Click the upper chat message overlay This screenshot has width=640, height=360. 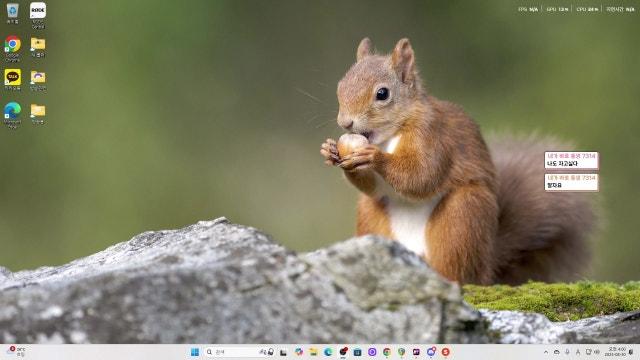(571, 160)
